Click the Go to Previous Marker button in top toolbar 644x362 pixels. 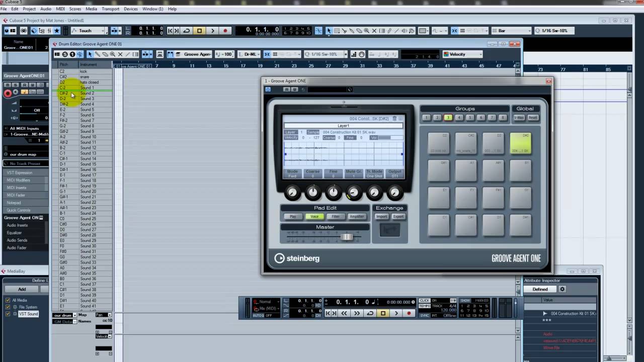pos(170,31)
